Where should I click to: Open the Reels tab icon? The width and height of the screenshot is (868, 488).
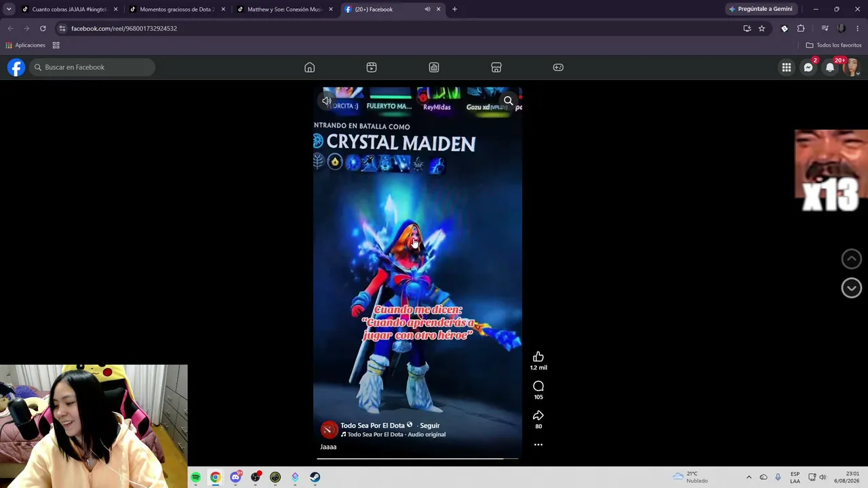click(x=372, y=67)
